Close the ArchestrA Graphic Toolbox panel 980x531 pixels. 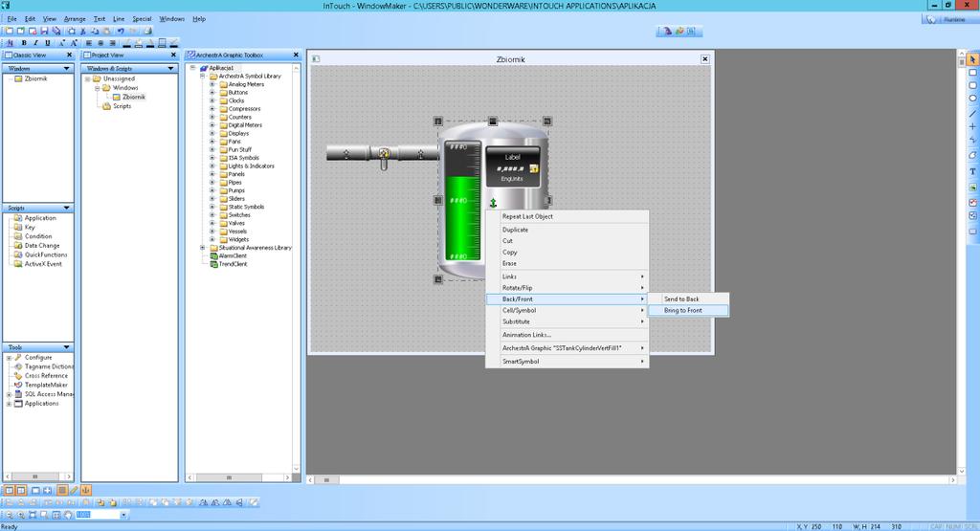(297, 55)
